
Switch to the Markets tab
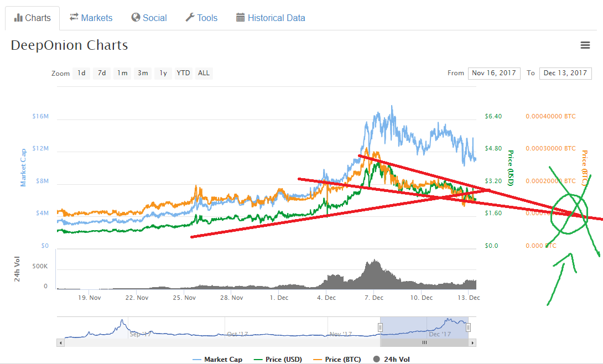pos(91,18)
